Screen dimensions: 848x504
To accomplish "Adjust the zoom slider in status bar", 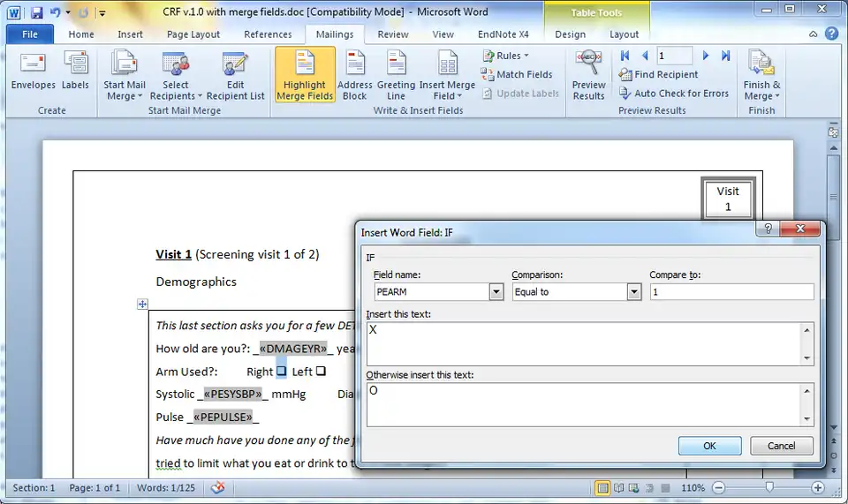I will pos(769,487).
